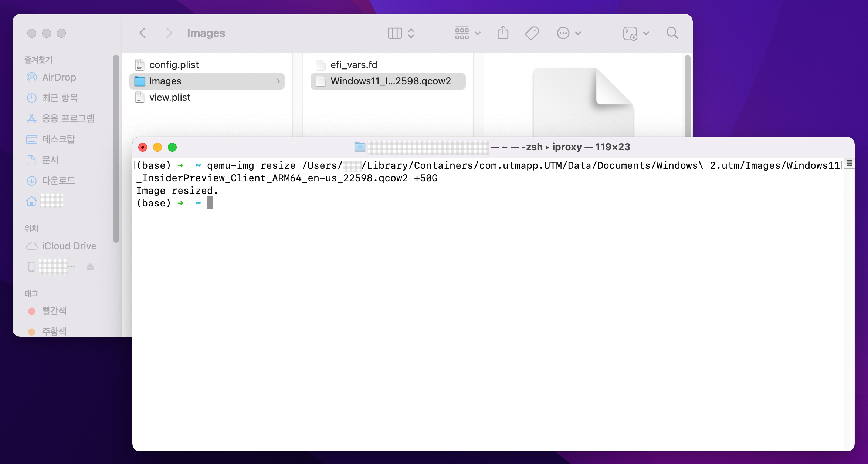Click the eject icon next to device
Image resolution: width=868 pixels, height=464 pixels.
[x=90, y=267]
